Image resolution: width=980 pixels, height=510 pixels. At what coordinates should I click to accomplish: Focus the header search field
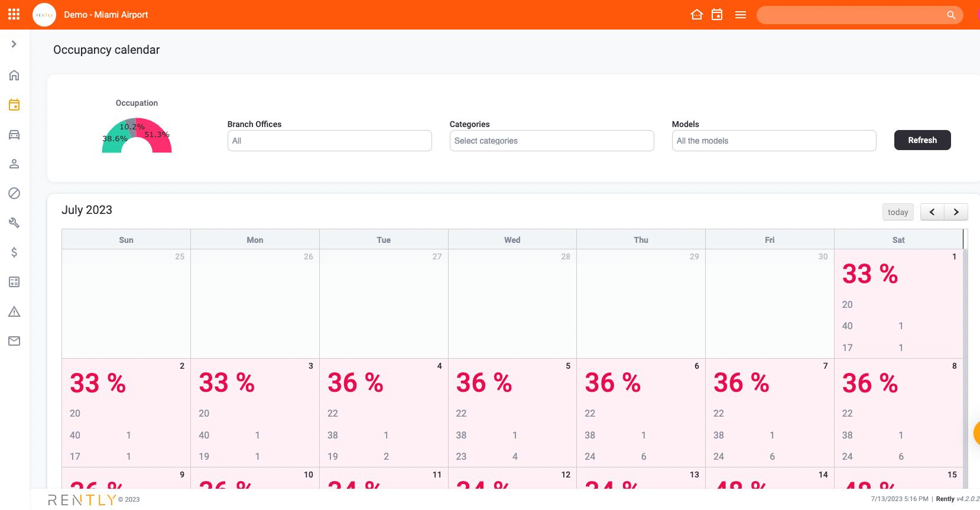851,15
